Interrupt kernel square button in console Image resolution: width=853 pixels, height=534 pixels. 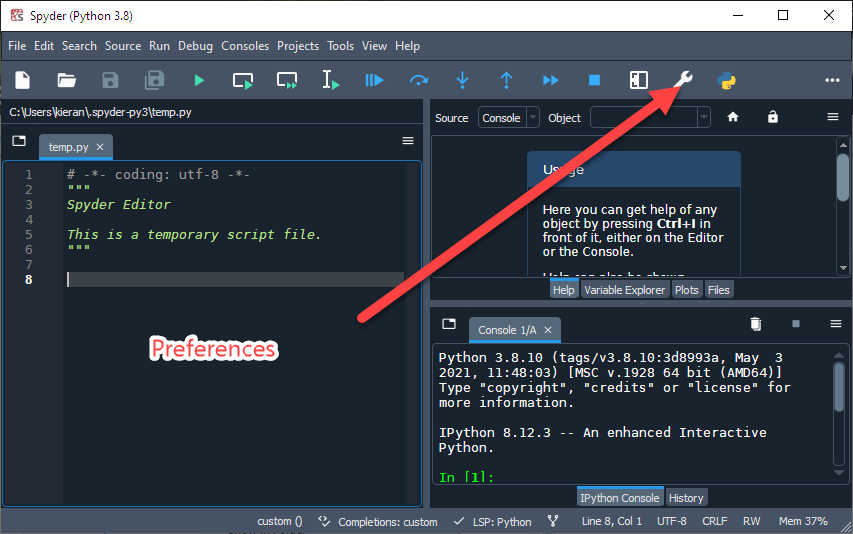pyautogui.click(x=796, y=324)
